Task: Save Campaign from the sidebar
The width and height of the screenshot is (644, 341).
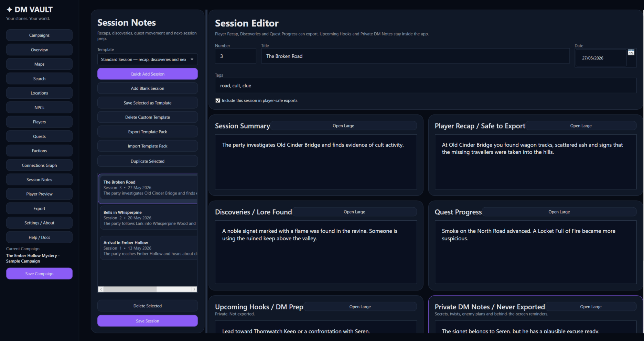Action: (x=39, y=274)
